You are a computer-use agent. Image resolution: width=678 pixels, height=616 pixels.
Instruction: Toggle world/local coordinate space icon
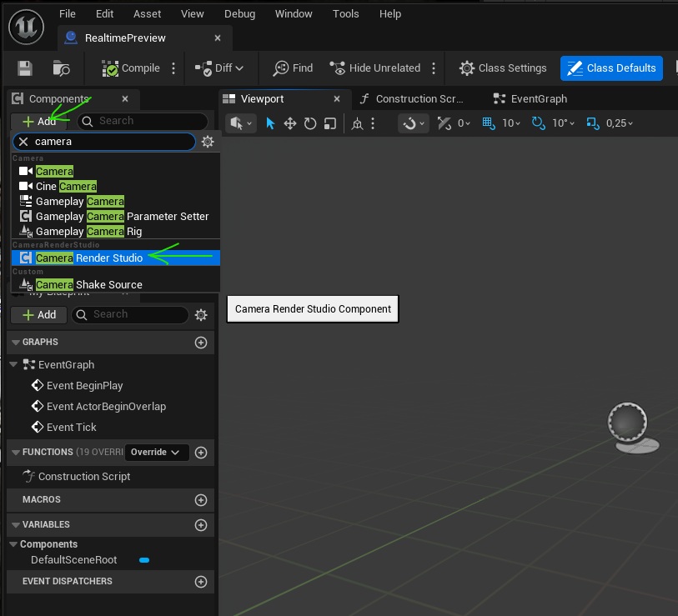[357, 123]
